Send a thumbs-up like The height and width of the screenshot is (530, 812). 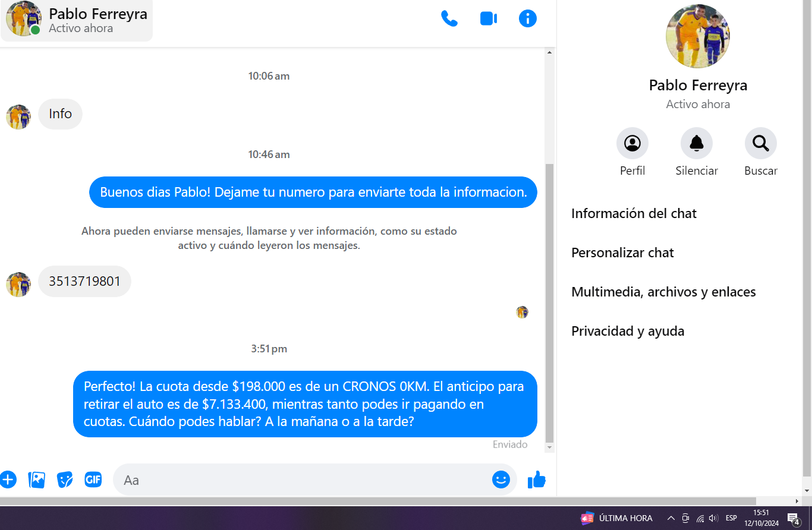[x=536, y=479]
